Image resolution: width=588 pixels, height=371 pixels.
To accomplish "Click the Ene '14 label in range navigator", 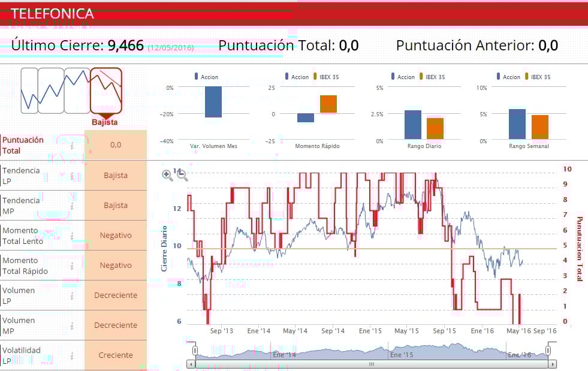I will point(285,354).
